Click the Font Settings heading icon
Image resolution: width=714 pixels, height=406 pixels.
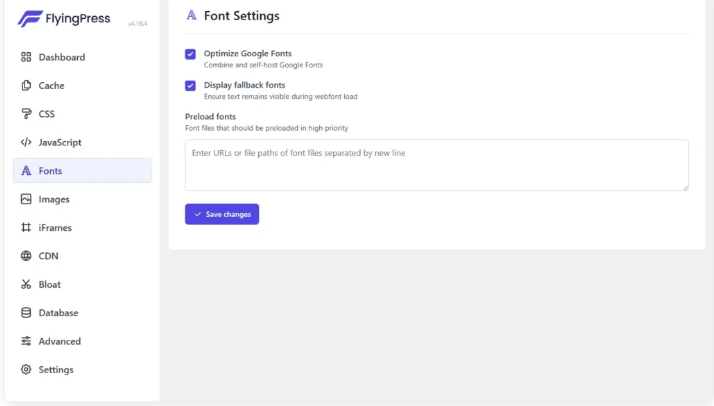[191, 16]
